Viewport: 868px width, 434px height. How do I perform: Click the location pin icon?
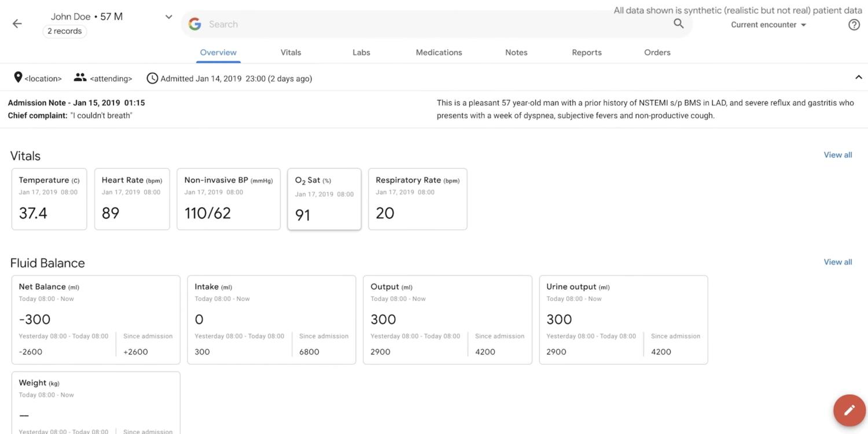click(x=18, y=78)
